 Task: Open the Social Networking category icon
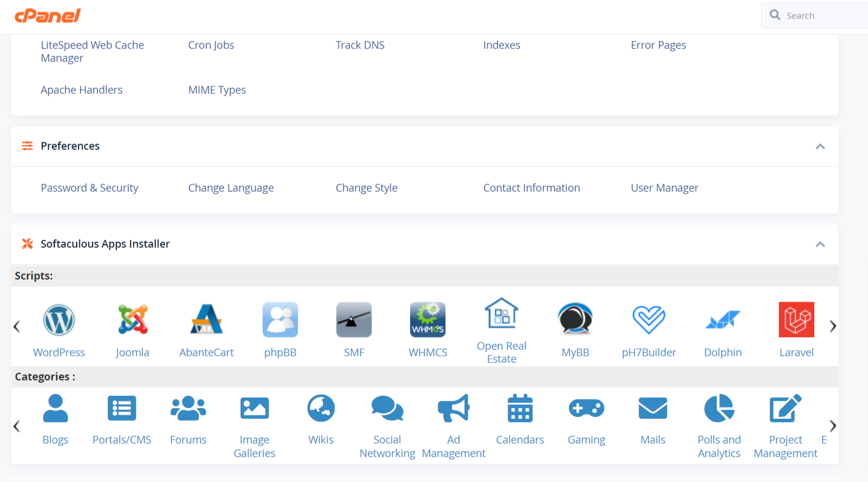click(388, 408)
